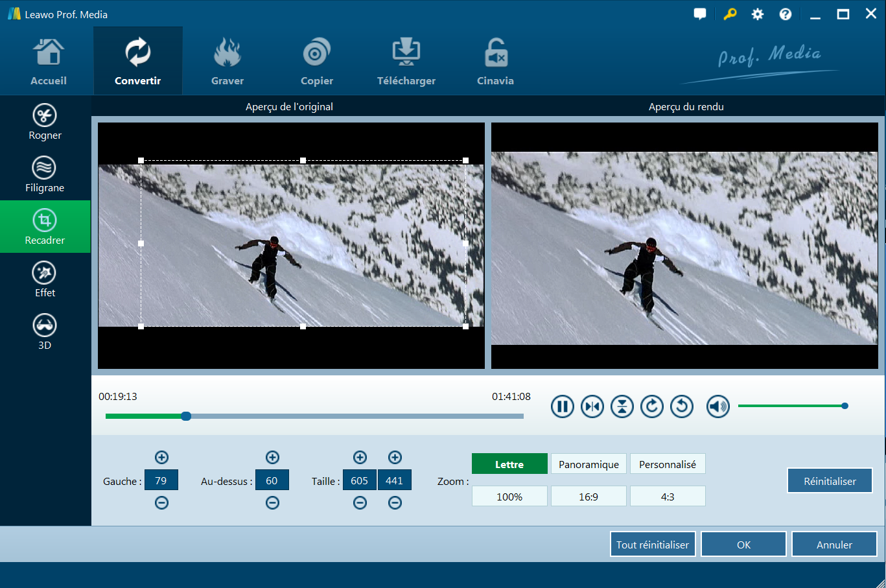Open the Graver module tab
The height and width of the screenshot is (588, 886).
[x=227, y=62]
